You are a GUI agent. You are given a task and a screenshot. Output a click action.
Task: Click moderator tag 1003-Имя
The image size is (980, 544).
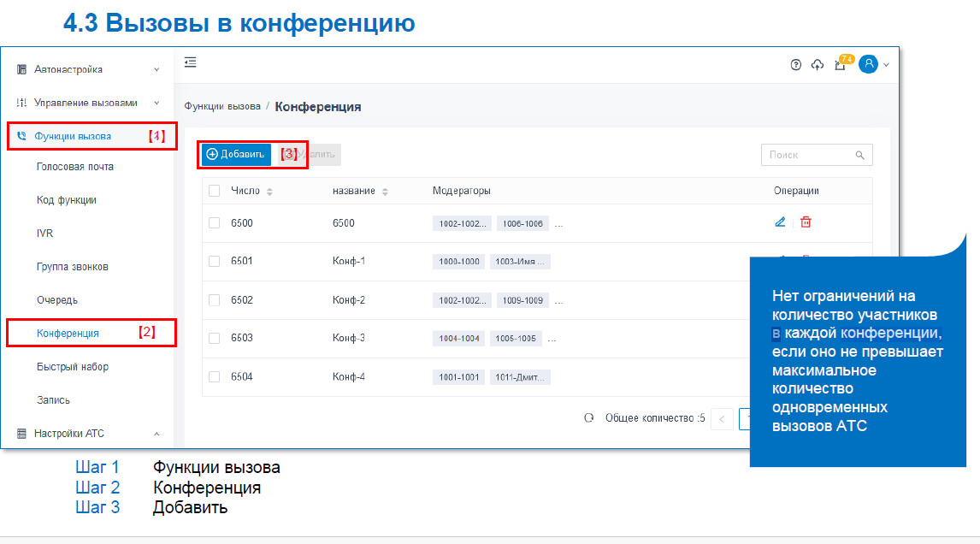click(520, 262)
